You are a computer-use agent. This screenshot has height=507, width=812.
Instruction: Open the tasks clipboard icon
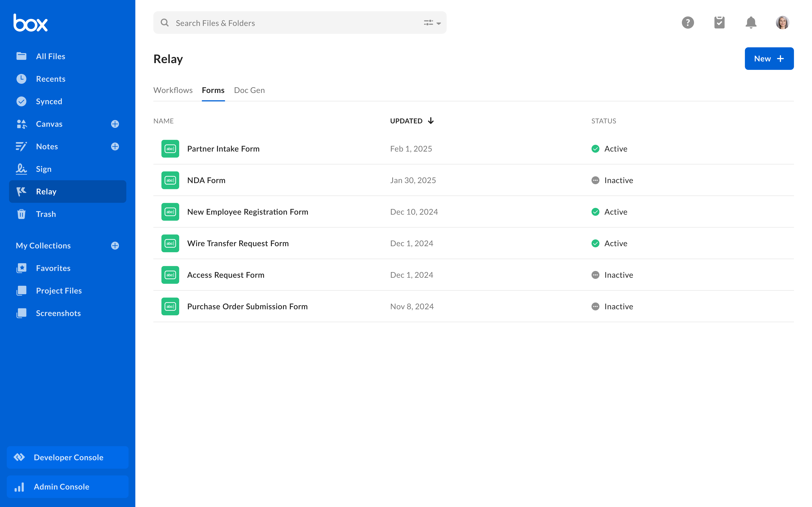pos(719,23)
